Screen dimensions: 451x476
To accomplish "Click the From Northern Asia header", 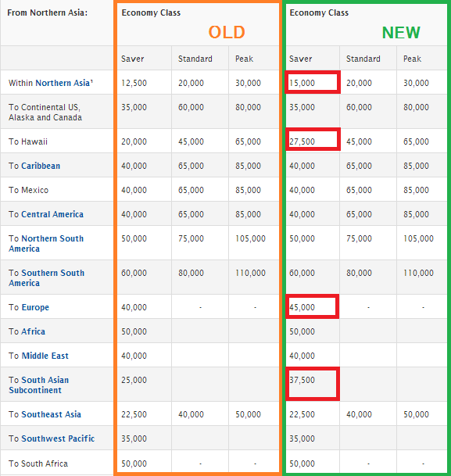I will (x=48, y=13).
